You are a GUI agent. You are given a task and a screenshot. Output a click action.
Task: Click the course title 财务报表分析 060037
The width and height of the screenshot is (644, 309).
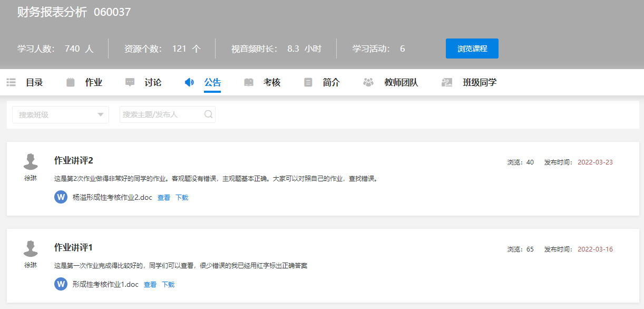[x=74, y=12]
